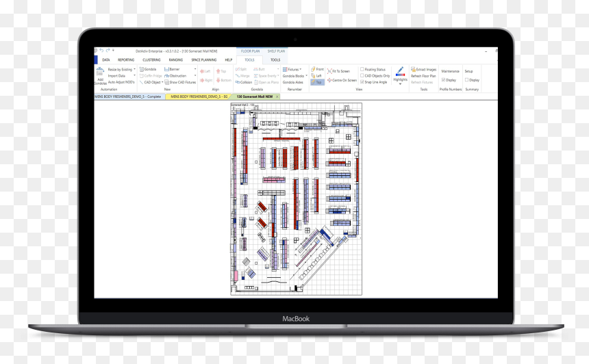Viewport: 589px width, 364px height.
Task: Uncheck Snap Line Angle
Action: (362, 82)
